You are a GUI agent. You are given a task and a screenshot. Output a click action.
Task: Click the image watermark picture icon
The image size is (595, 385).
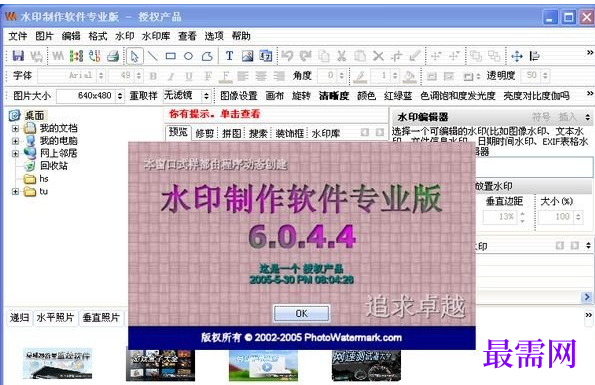pos(247,56)
